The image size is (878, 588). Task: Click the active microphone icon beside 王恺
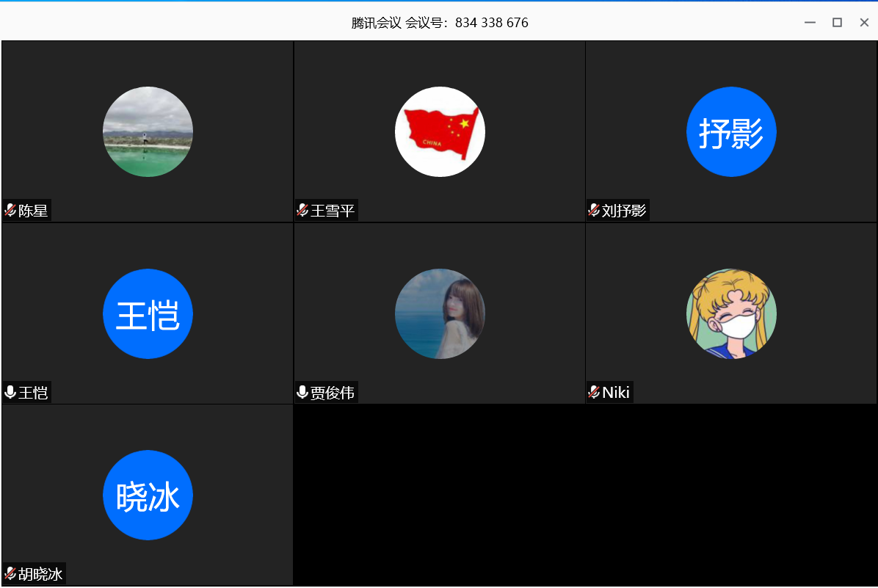(x=10, y=392)
